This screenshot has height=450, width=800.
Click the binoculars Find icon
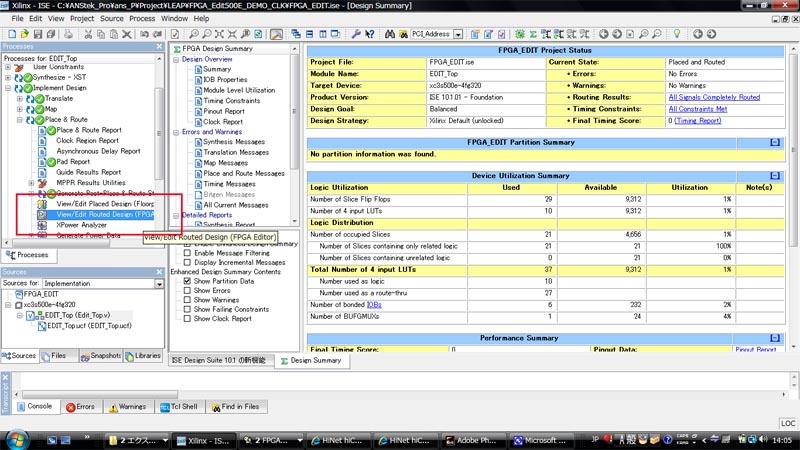[x=390, y=34]
